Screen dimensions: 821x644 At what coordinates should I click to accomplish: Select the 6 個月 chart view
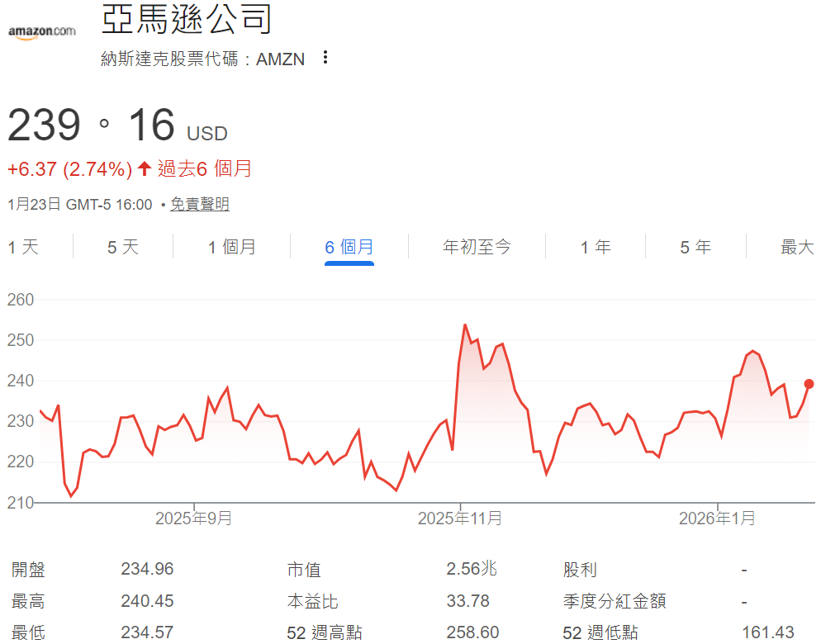pyautogui.click(x=349, y=247)
